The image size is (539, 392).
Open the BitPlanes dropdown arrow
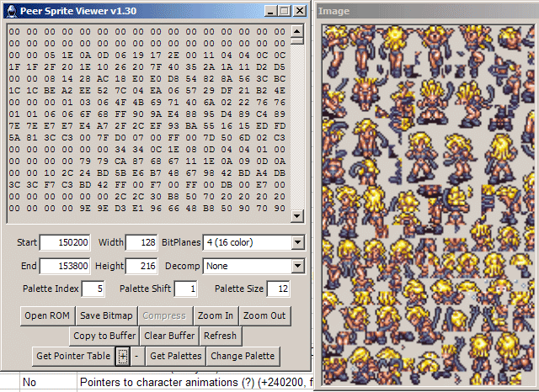[297, 242]
